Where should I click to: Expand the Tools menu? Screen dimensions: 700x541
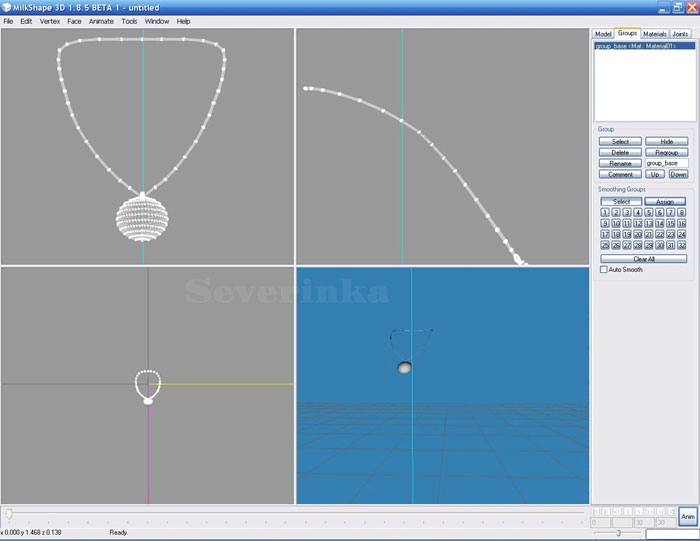(x=129, y=21)
